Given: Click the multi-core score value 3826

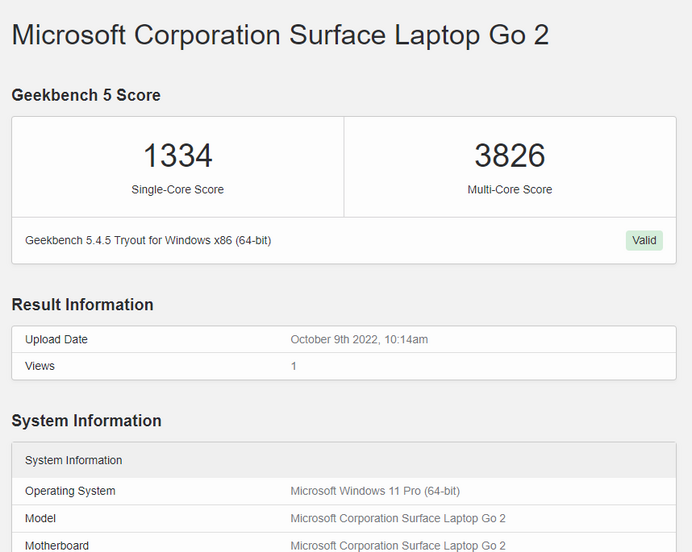Looking at the screenshot, I should pos(510,155).
